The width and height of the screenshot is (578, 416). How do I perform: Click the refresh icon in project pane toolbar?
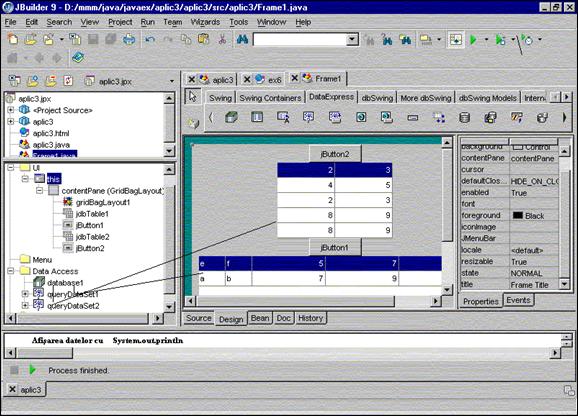coord(68,80)
